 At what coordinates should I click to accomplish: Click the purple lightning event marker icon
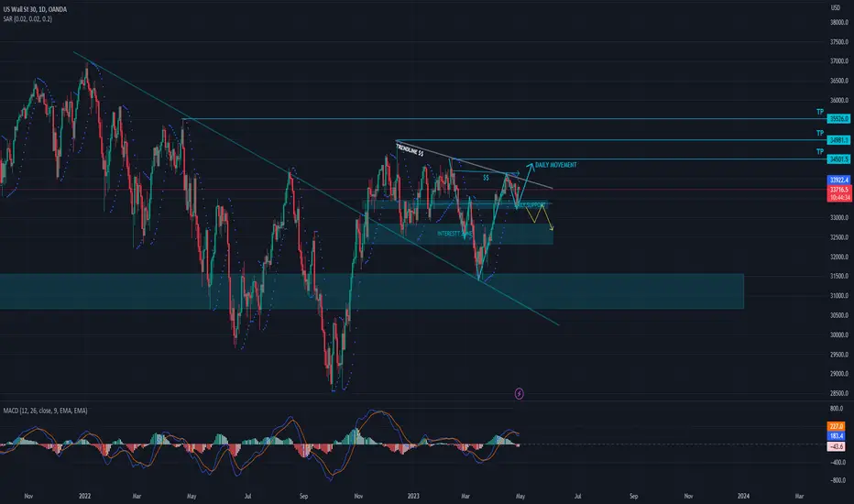[519, 393]
